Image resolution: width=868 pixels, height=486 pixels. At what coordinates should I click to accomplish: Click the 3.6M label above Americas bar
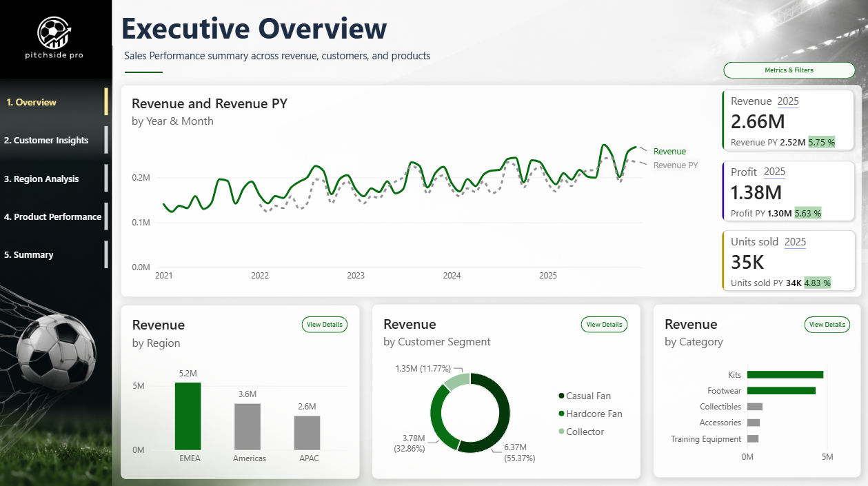click(x=248, y=394)
